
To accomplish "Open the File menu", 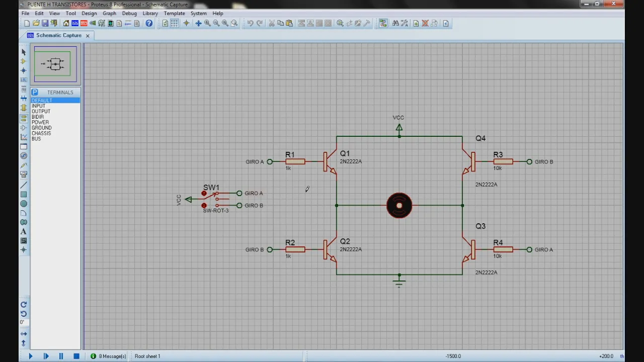I will click(25, 13).
